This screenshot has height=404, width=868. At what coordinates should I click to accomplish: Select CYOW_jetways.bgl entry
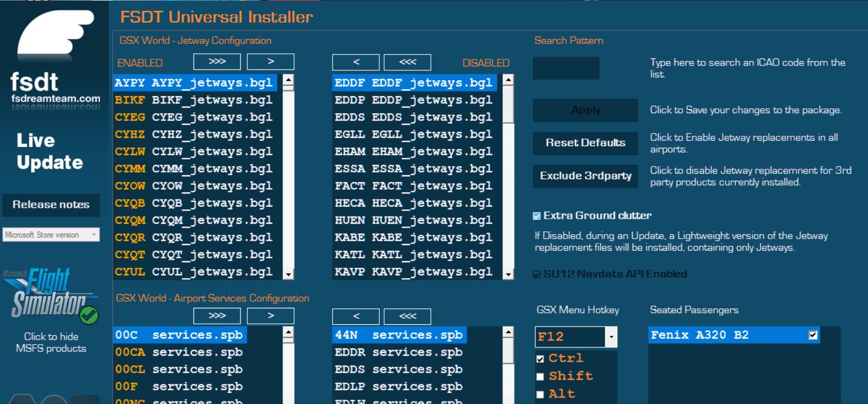pyautogui.click(x=196, y=186)
